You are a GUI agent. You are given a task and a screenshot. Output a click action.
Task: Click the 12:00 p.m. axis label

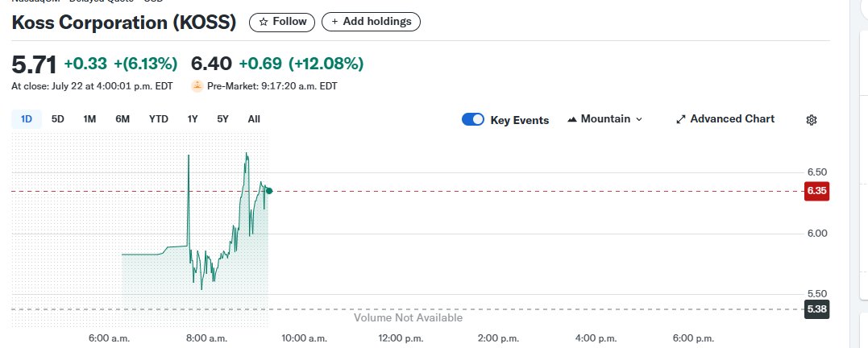tap(401, 338)
